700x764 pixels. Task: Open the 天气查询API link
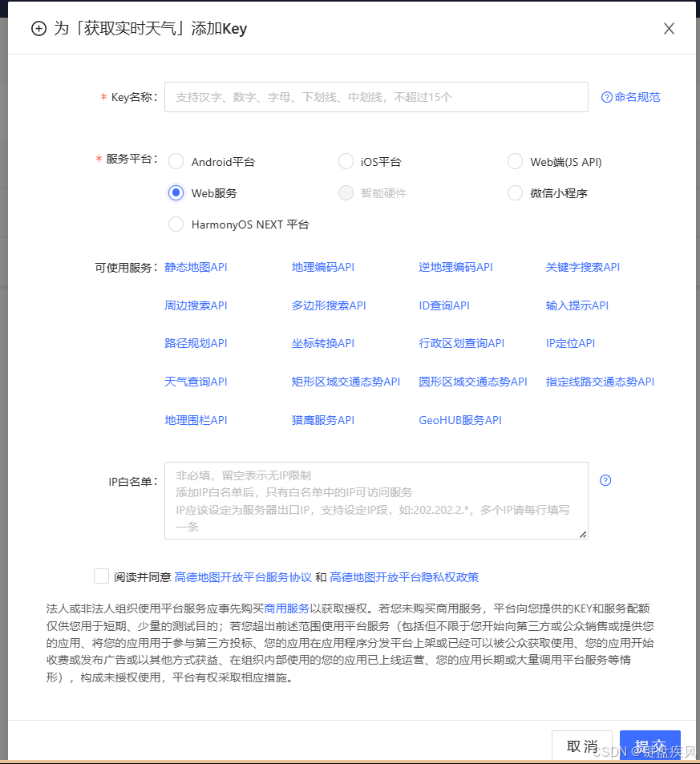[195, 382]
